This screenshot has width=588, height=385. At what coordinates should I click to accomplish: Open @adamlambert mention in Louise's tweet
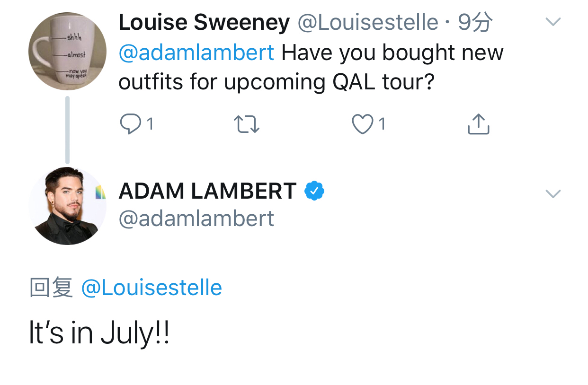[196, 52]
